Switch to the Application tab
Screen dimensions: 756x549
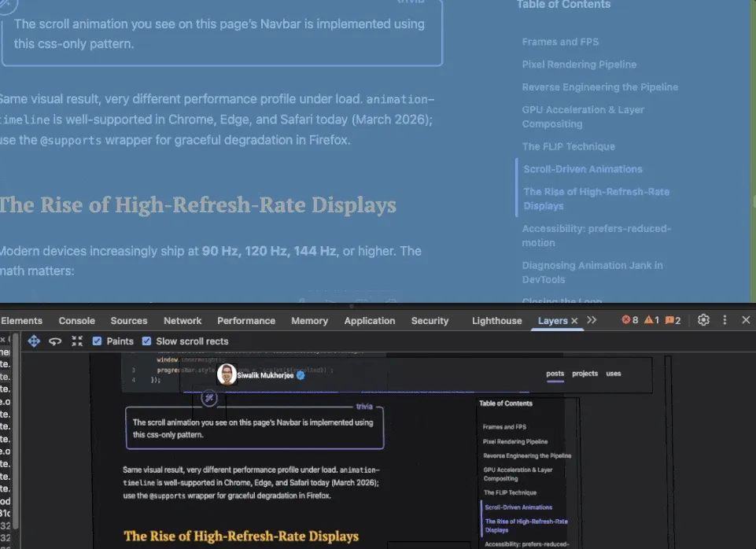(x=370, y=320)
